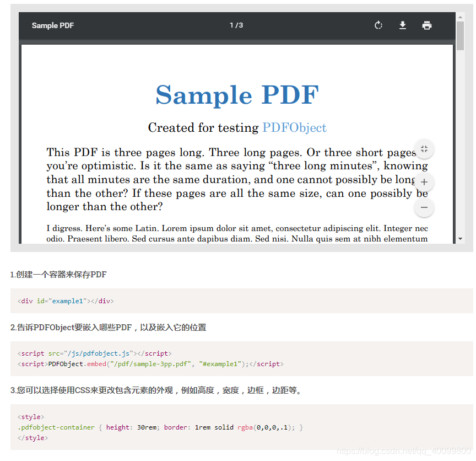Click the large Sample PDF heading
Viewport: 476px width, 461px height.
[x=237, y=95]
